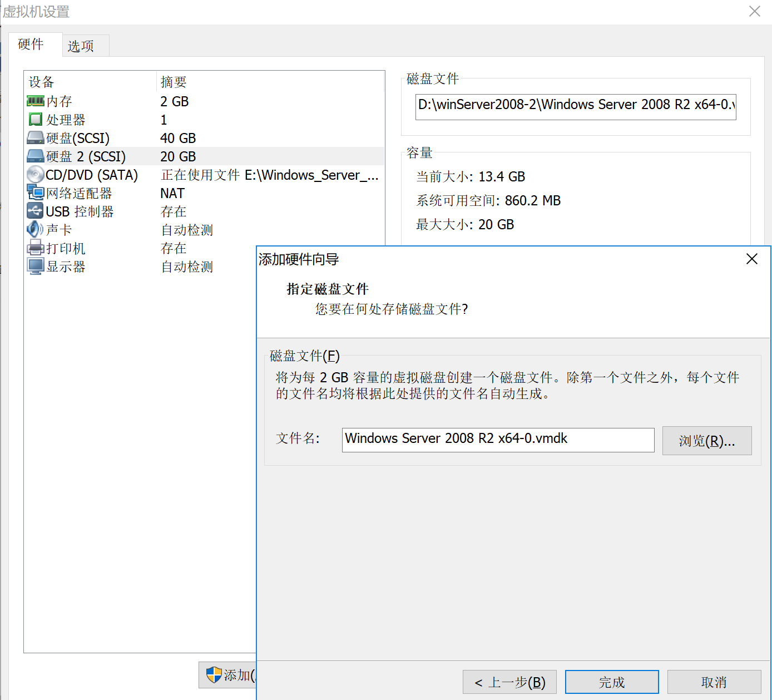Click the 当前大小: 13.4 GB text

pyautogui.click(x=471, y=176)
